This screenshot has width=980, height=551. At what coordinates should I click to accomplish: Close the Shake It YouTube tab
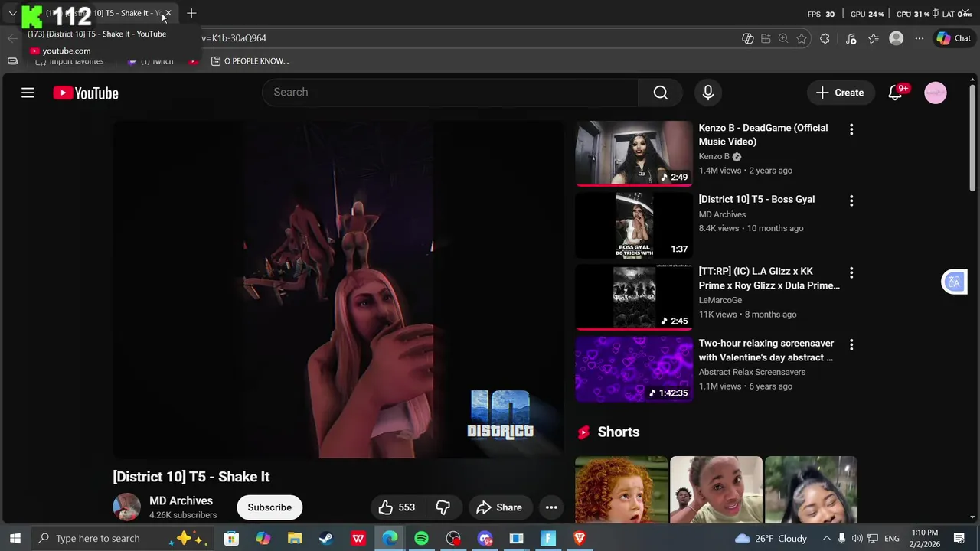pos(168,14)
